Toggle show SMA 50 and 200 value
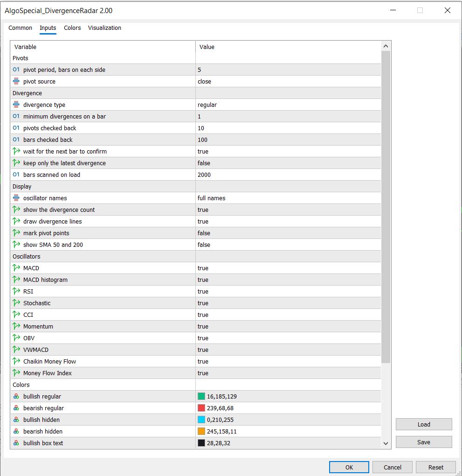462x476 pixels. pyautogui.click(x=288, y=245)
